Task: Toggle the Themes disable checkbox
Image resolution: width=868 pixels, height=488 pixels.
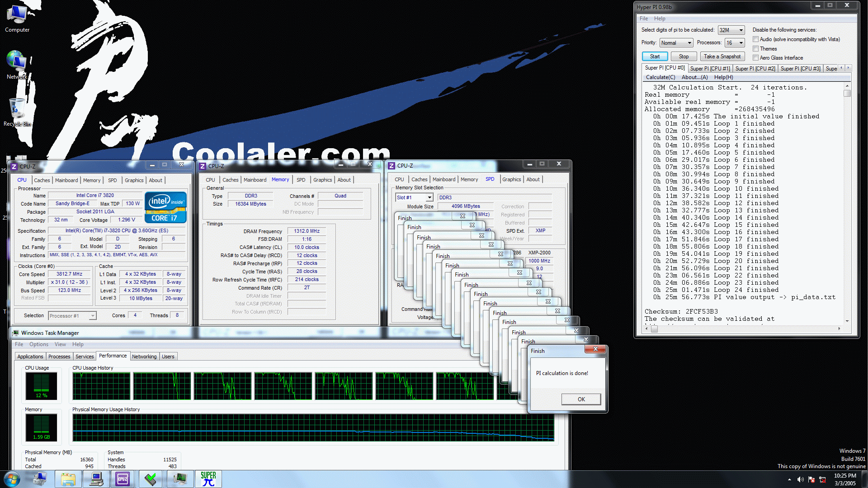Action: point(756,48)
